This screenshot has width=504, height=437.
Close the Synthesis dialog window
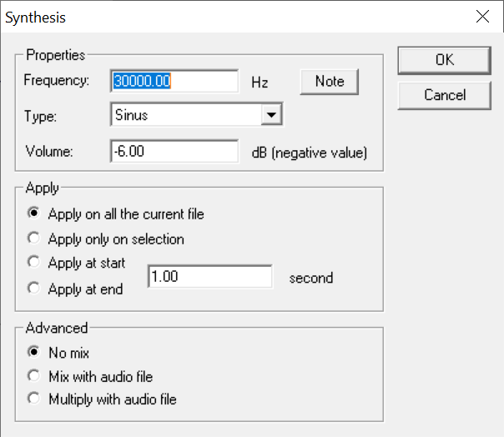tap(481, 17)
